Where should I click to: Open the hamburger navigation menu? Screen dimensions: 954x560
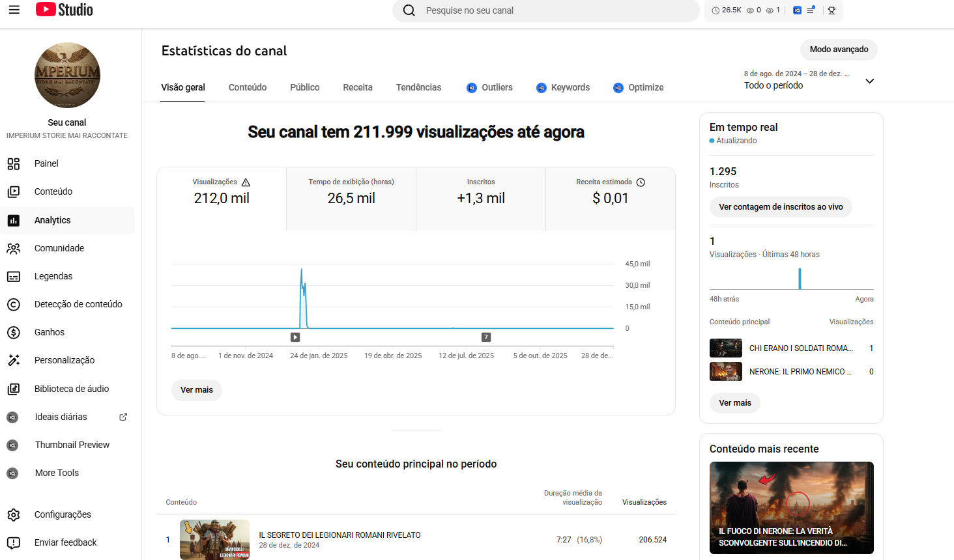[x=14, y=10]
